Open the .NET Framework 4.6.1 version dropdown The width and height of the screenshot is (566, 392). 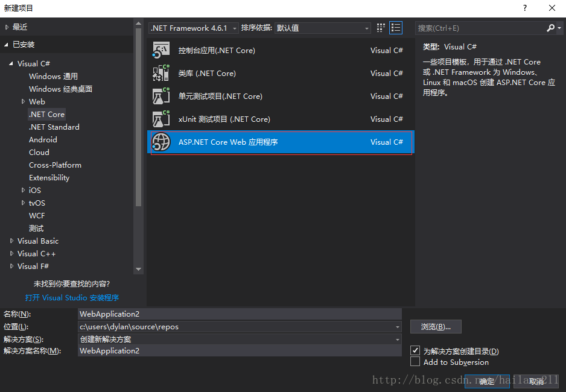(x=194, y=28)
